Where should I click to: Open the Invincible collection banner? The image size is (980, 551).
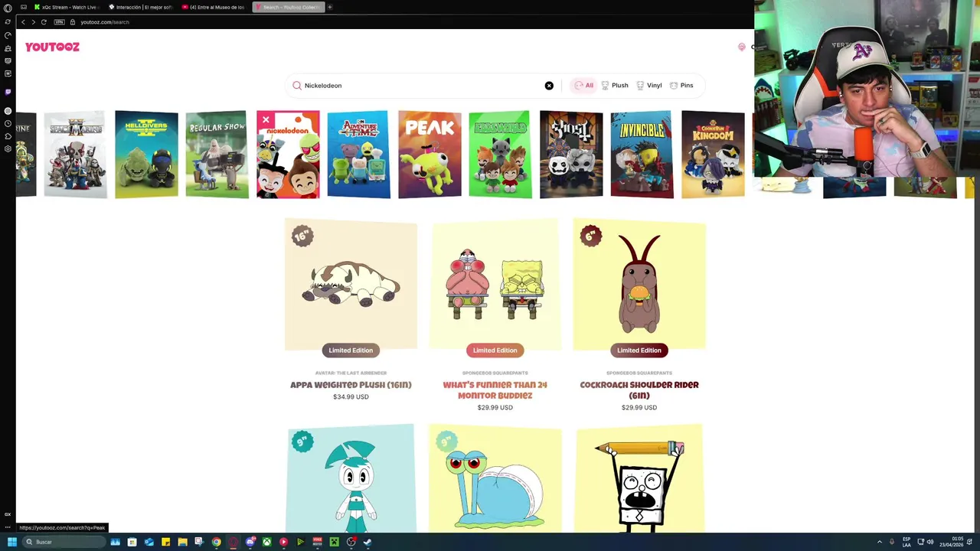click(642, 155)
